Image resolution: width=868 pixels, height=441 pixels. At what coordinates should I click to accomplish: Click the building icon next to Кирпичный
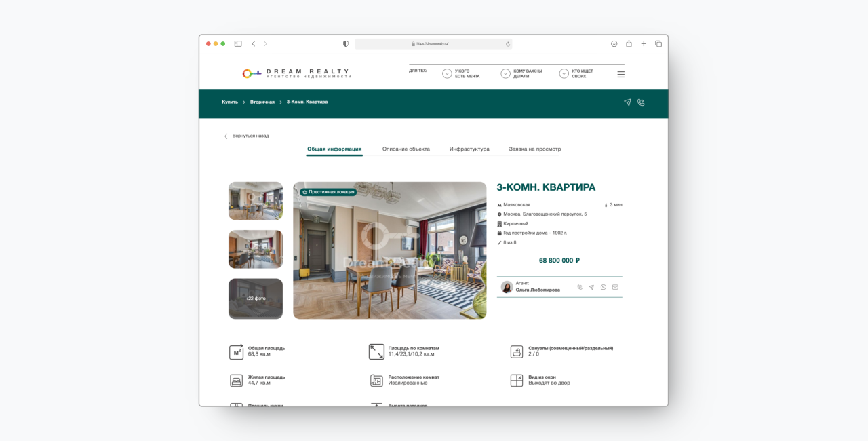500,224
